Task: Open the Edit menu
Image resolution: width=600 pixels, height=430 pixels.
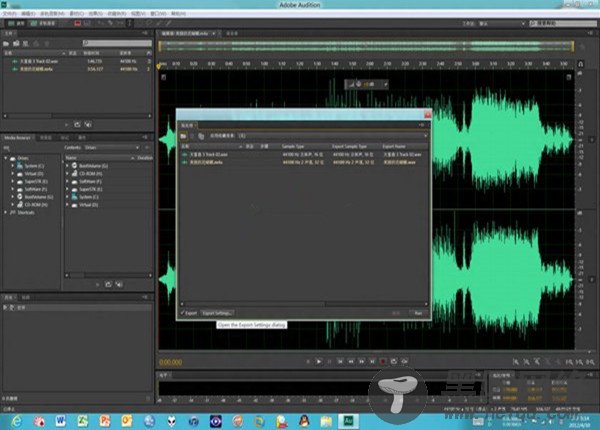Action: [28, 14]
